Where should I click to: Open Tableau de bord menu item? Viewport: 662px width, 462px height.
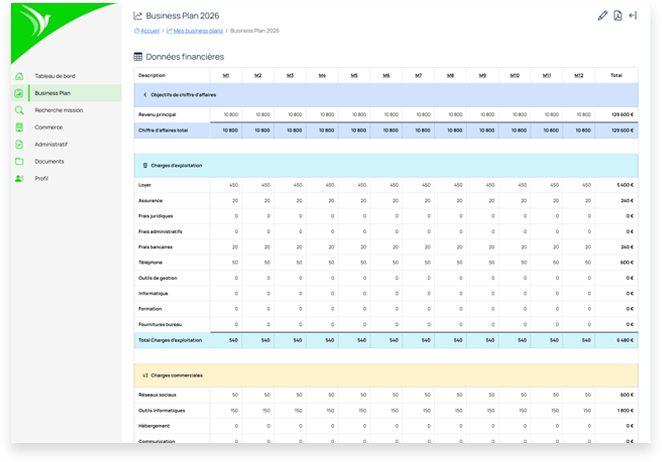[x=55, y=76]
